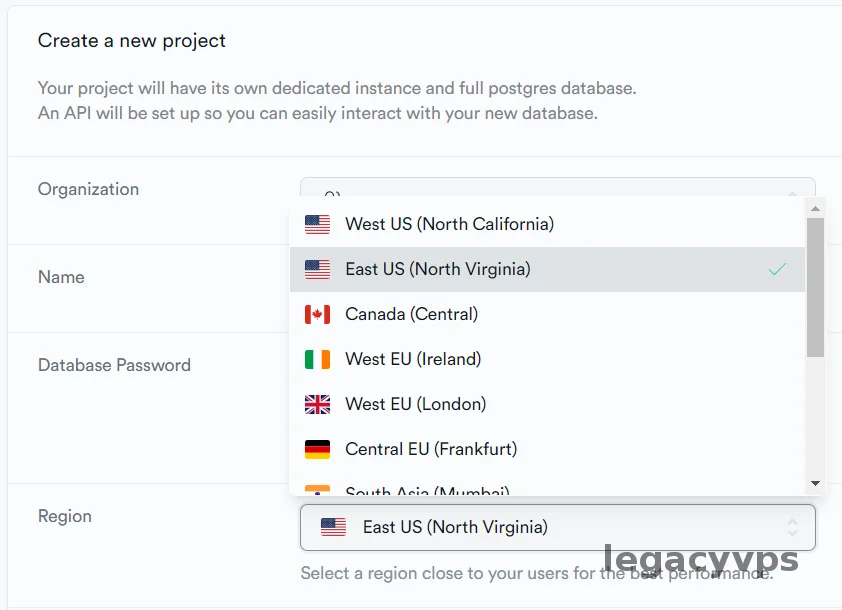The width and height of the screenshot is (842, 610).
Task: Click the US flag beside West US
Action: pos(317,224)
